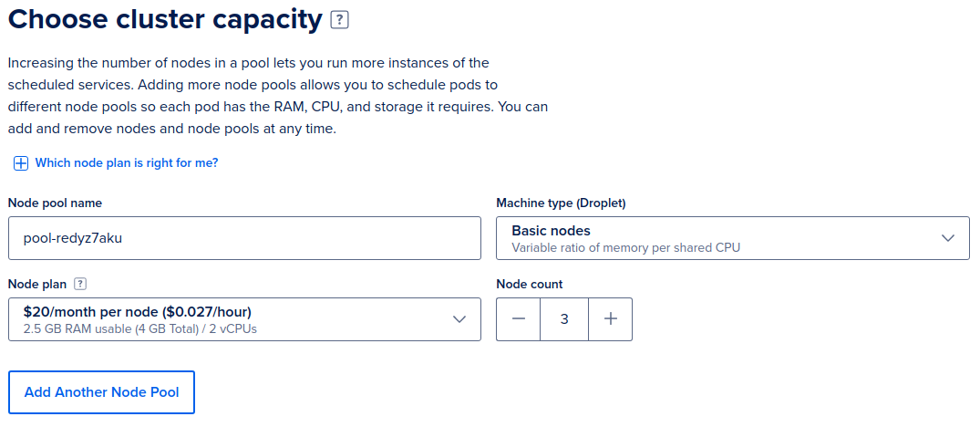Open help icon beside Choose cluster capacity heading
The image size is (980, 427).
coord(339,20)
